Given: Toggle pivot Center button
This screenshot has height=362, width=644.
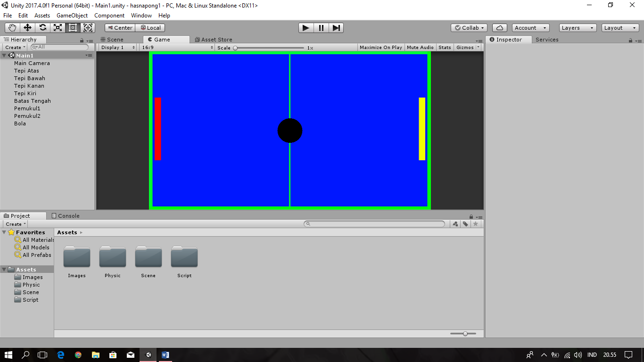Looking at the screenshot, I should tap(120, 28).
